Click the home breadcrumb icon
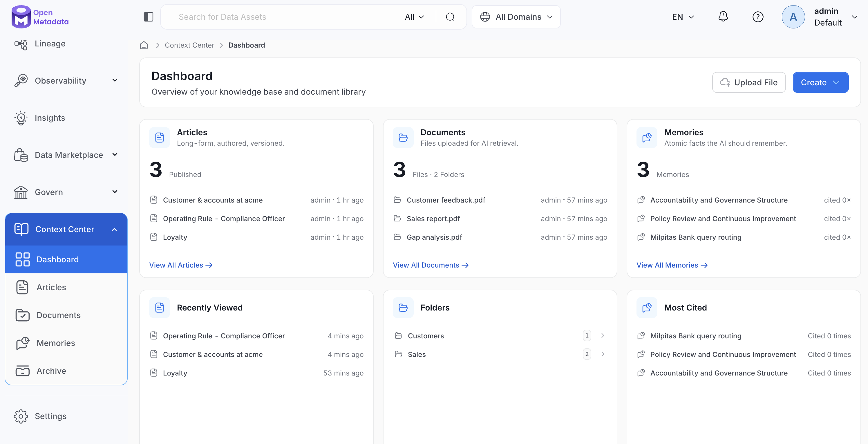 point(144,45)
